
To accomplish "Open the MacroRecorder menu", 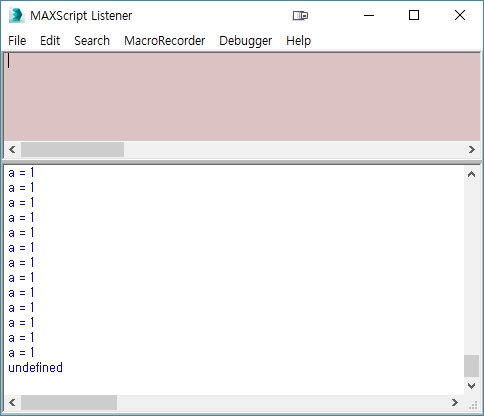I will 165,41.
